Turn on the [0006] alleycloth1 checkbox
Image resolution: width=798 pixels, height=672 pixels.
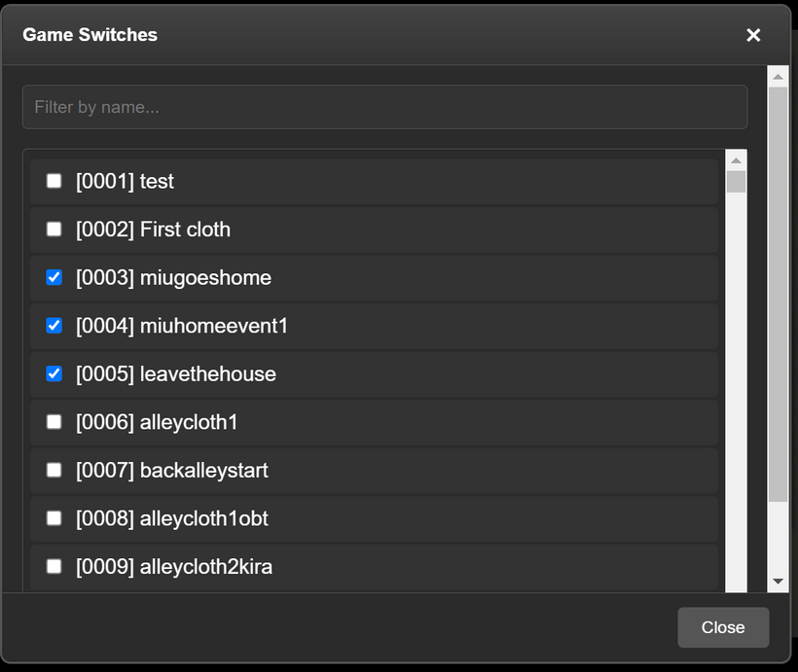[x=54, y=422]
